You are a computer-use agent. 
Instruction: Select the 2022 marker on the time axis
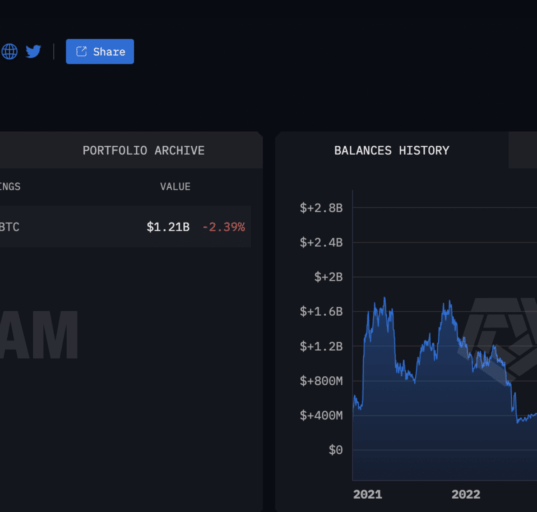click(466, 494)
